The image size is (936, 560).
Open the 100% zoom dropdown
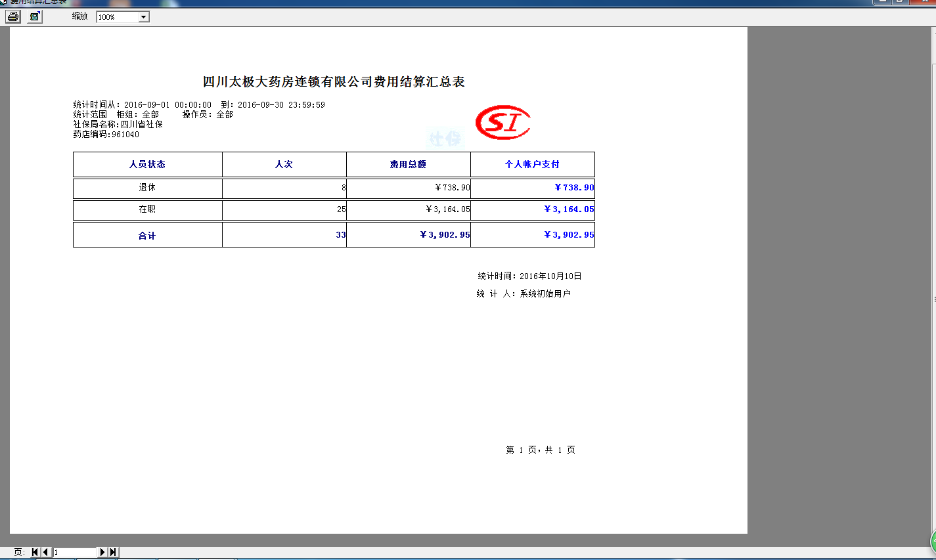[x=144, y=17]
